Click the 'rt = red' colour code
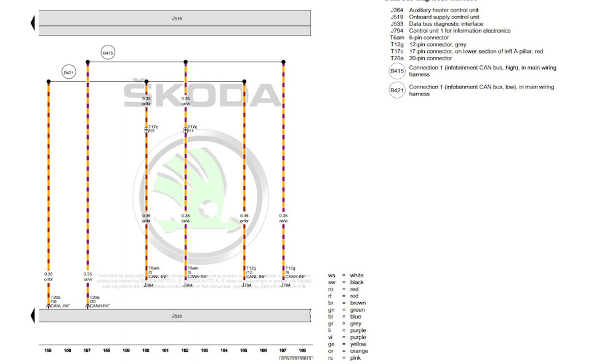 pos(343,296)
